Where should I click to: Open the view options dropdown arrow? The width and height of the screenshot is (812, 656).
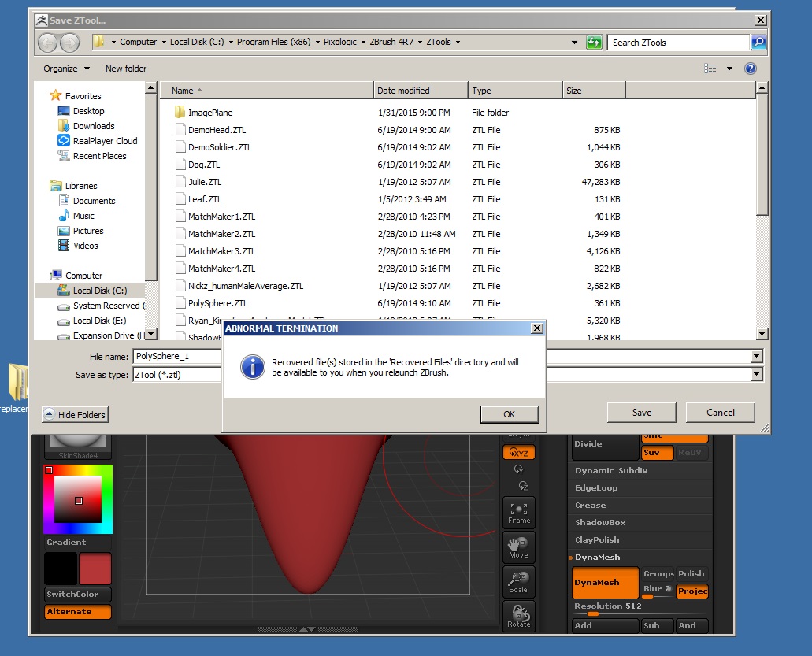click(729, 69)
